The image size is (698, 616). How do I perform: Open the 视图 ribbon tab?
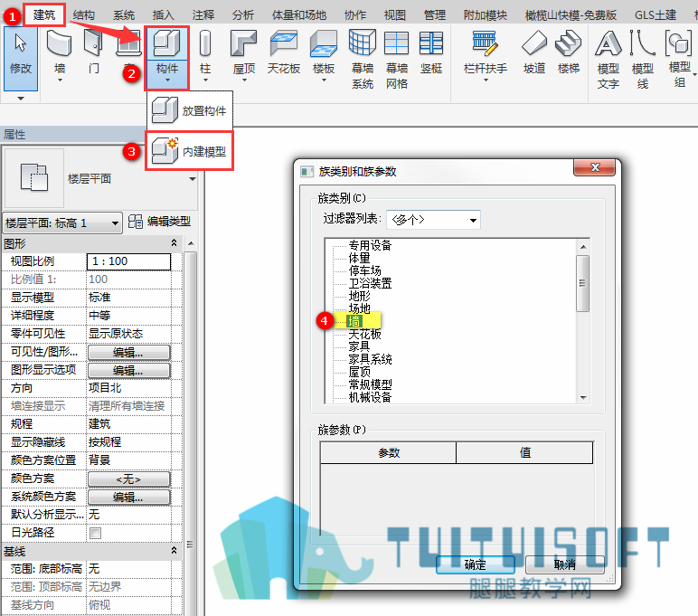(x=395, y=15)
